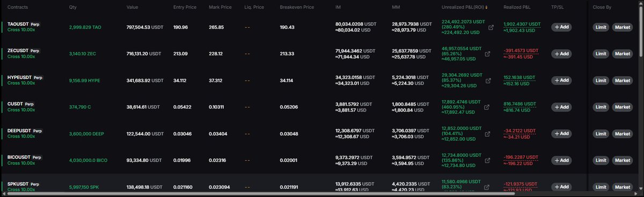This screenshot has width=644, height=197.
Task: Click ZECUSDT entry price 213.09
Action: tap(181, 54)
